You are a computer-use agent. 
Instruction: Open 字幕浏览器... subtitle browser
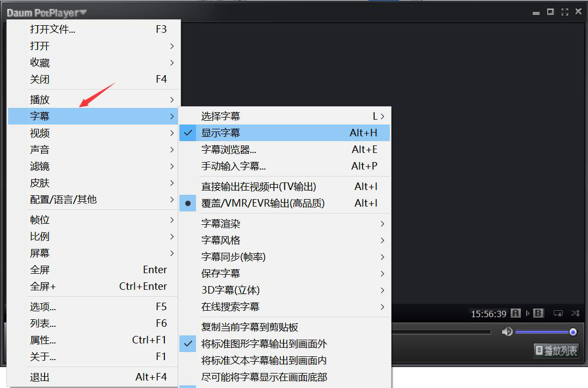click(285, 150)
